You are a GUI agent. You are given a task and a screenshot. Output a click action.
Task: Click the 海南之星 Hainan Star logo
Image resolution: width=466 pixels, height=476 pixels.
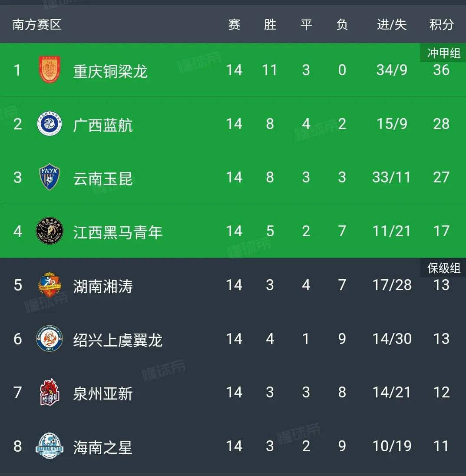point(50,446)
